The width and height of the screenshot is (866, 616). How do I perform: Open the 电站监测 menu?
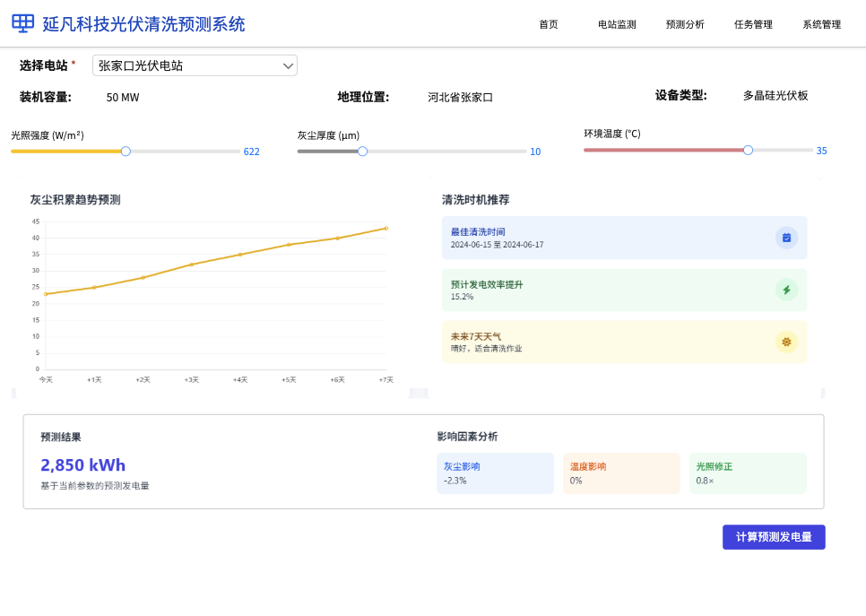[617, 24]
